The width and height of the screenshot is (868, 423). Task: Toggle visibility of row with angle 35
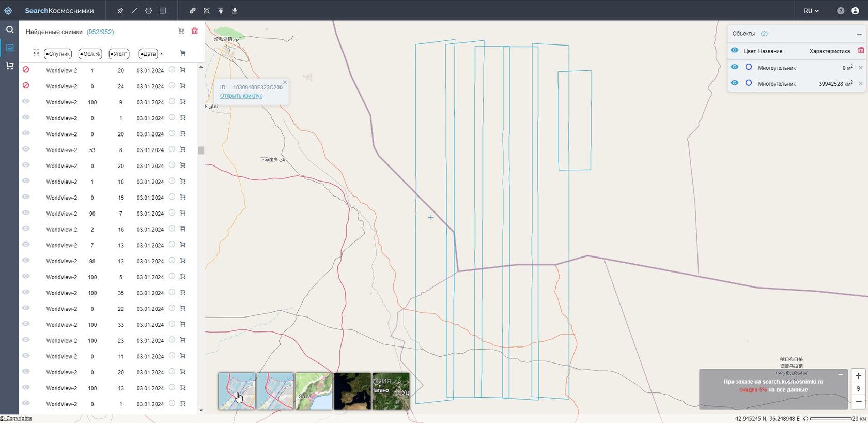pyautogui.click(x=26, y=292)
